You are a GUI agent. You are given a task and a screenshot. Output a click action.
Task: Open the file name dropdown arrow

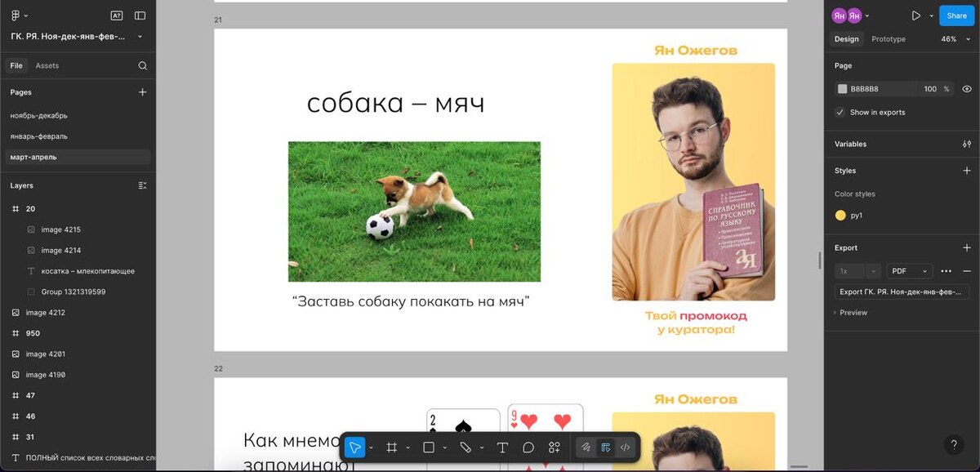click(140, 37)
